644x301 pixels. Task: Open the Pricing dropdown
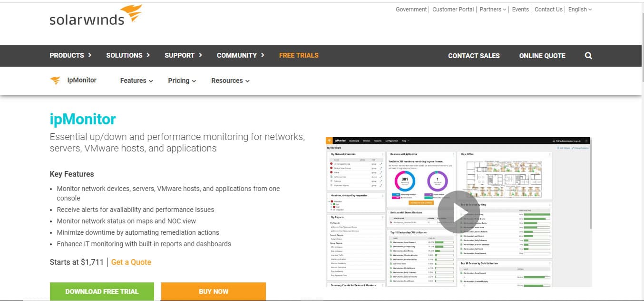point(182,80)
